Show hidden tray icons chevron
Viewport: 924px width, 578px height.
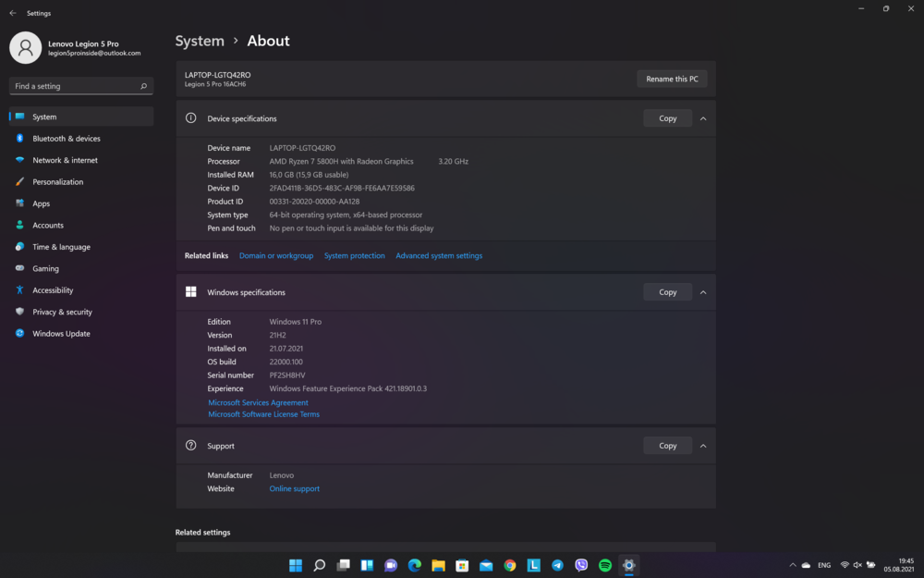click(793, 565)
